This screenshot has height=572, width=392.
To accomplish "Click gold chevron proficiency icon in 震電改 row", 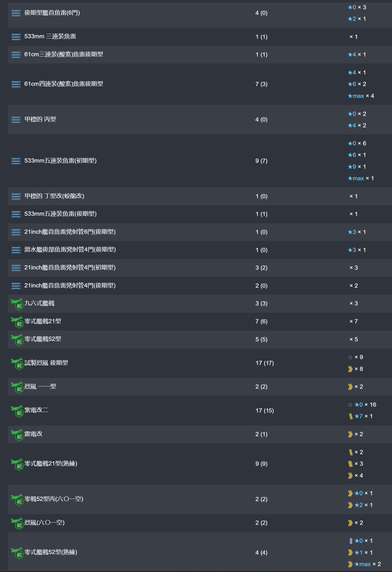I will [x=350, y=434].
